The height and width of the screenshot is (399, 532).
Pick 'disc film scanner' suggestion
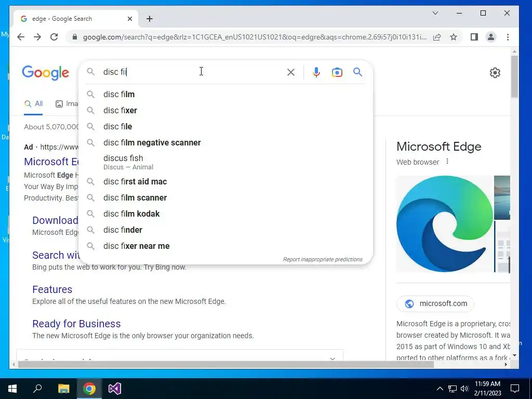[225, 197]
